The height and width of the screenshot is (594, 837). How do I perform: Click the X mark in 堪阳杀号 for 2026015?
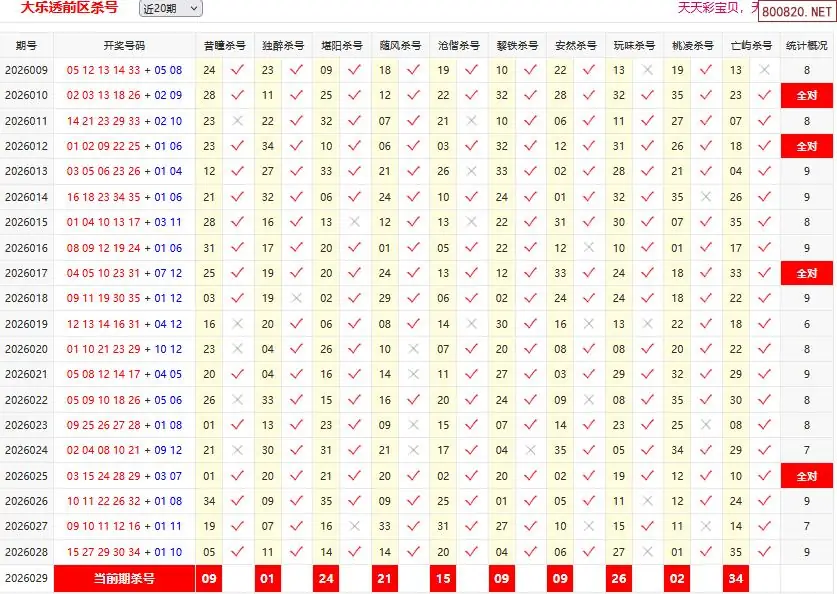[x=354, y=222]
